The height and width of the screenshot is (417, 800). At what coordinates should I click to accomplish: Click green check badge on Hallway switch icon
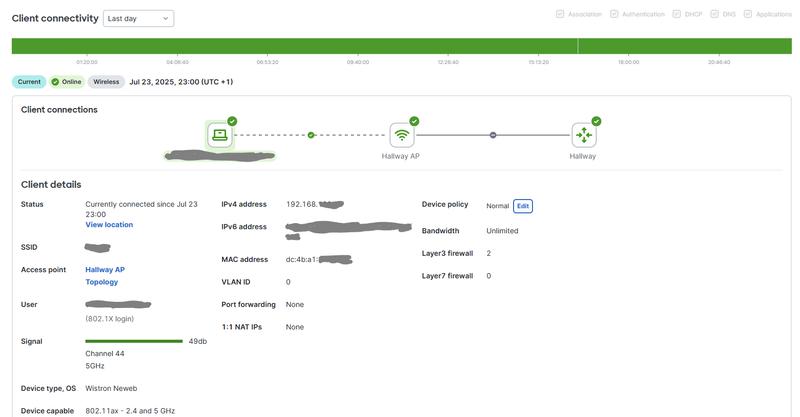596,121
